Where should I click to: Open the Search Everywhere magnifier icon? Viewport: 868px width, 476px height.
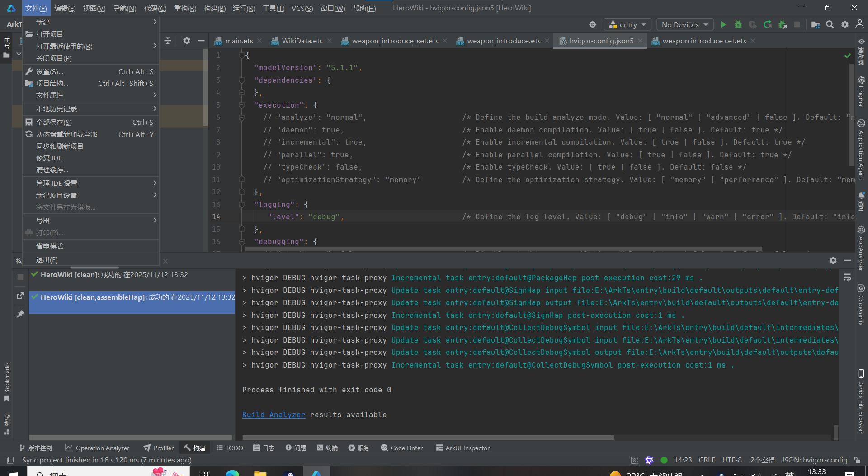pos(830,24)
